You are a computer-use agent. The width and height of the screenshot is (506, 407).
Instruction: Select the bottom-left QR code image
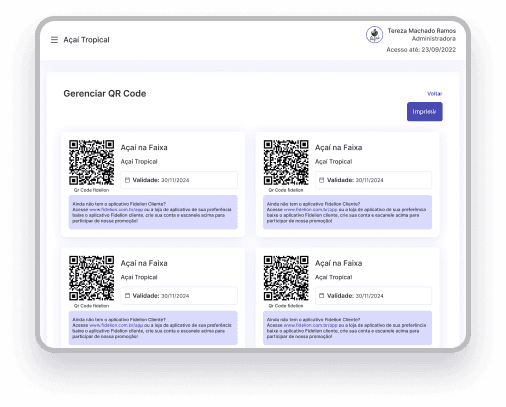(91, 278)
